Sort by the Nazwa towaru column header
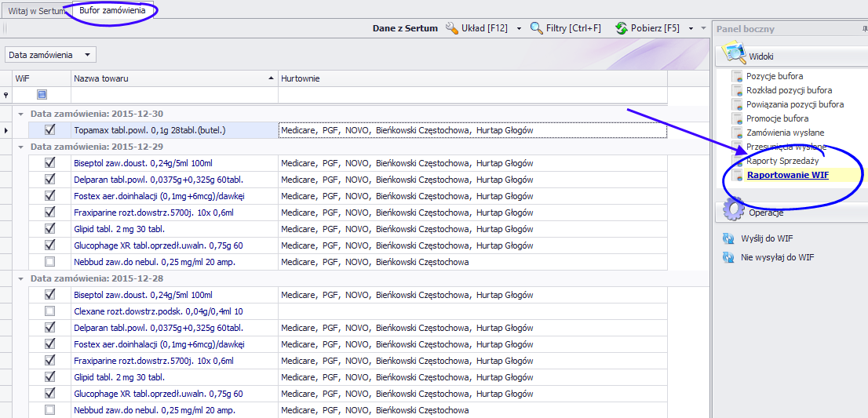The image size is (868, 418). 173,78
